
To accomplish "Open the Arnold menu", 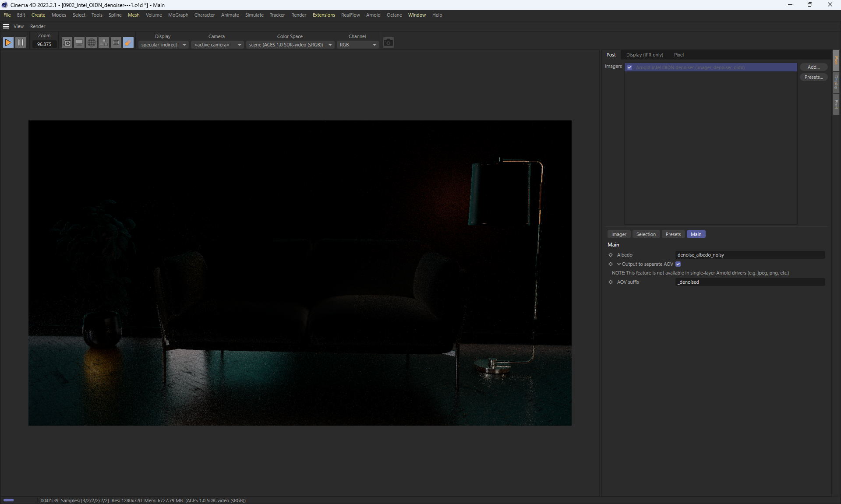I will click(x=373, y=15).
